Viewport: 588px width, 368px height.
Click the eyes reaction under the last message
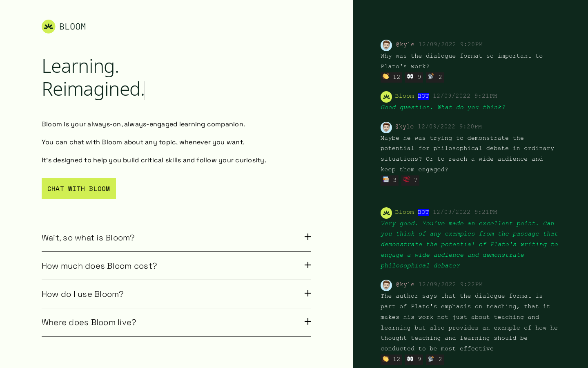click(x=414, y=359)
